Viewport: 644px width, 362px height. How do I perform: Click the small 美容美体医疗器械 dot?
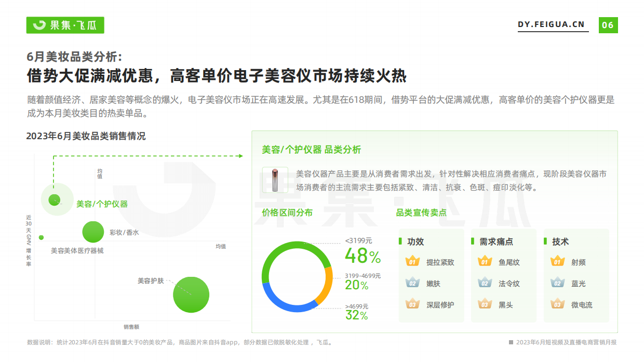[42, 237]
